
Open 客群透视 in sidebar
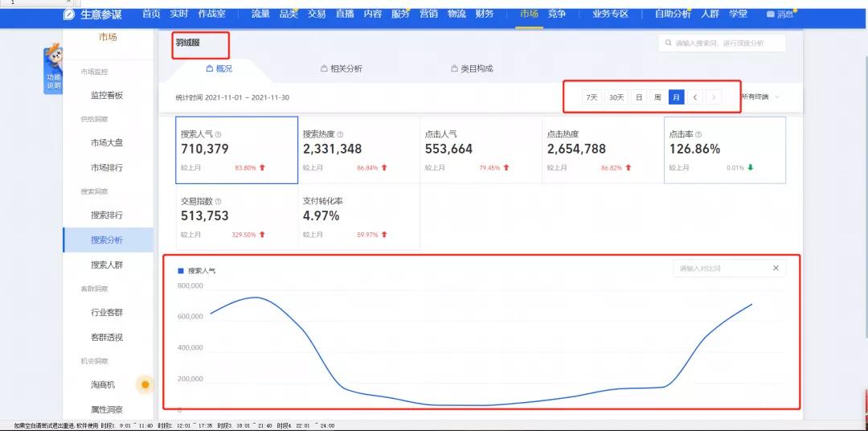click(108, 337)
